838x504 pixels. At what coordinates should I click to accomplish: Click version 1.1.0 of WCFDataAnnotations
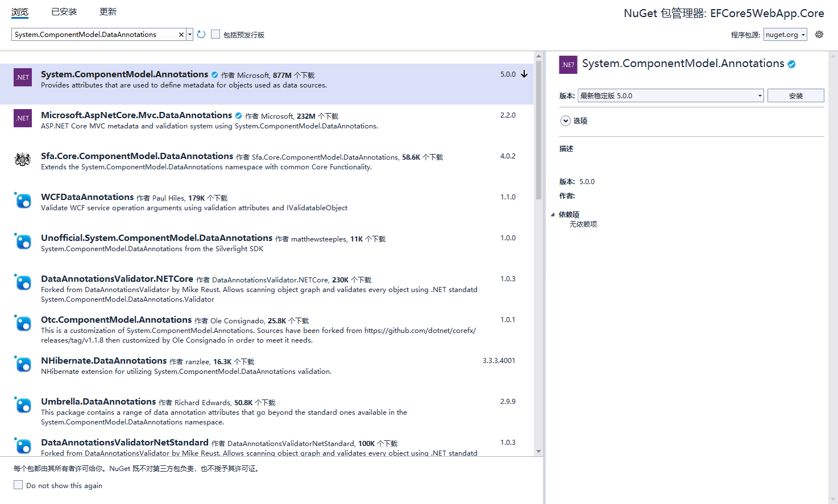(x=508, y=197)
